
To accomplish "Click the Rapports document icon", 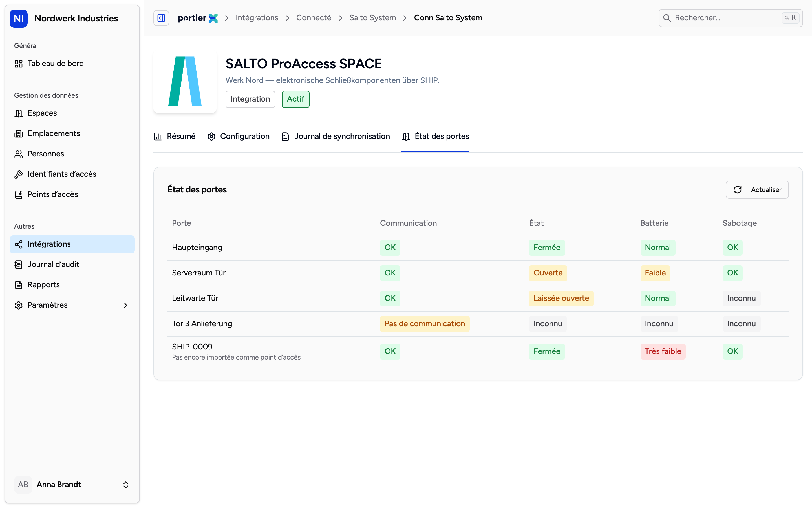I will click(x=18, y=285).
